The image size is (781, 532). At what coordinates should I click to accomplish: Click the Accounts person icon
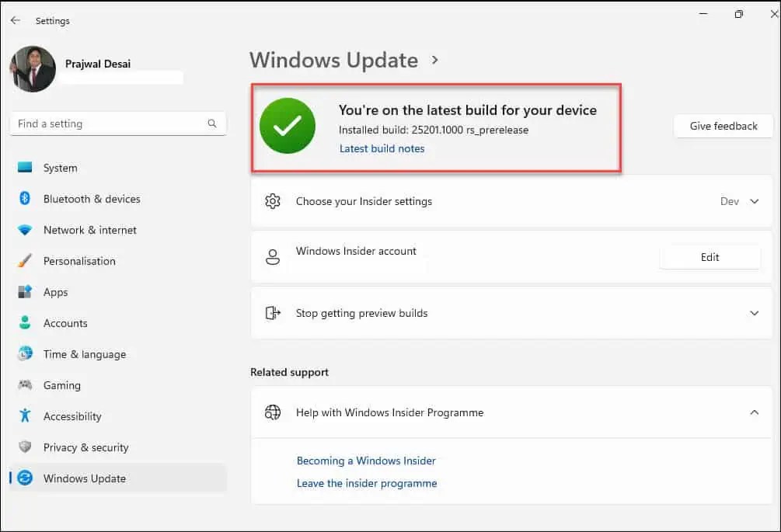click(25, 322)
